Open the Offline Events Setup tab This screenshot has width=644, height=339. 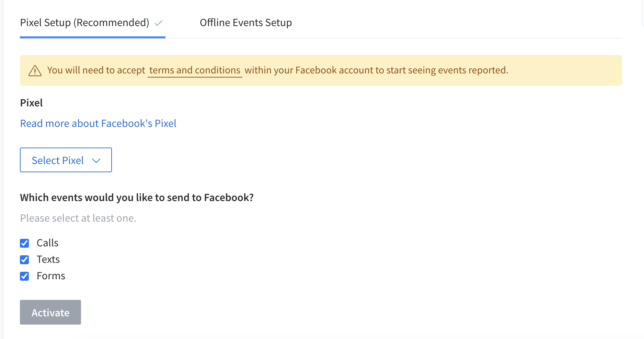[x=246, y=23]
